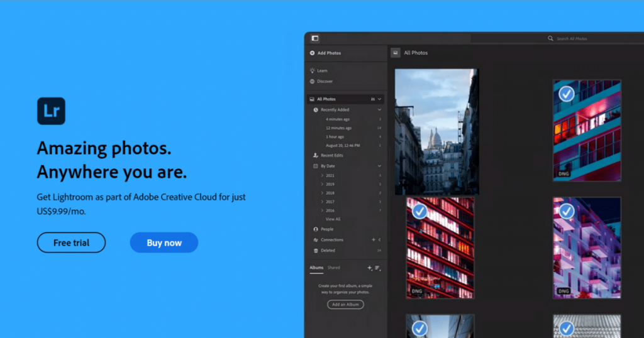
Task: Click the Deleted trash icon
Action: [x=315, y=251]
